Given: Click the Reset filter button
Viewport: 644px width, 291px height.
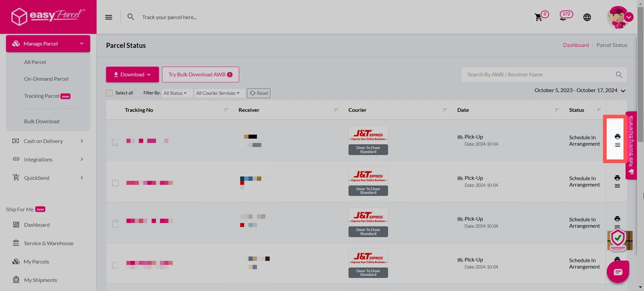Looking at the screenshot, I should point(259,93).
